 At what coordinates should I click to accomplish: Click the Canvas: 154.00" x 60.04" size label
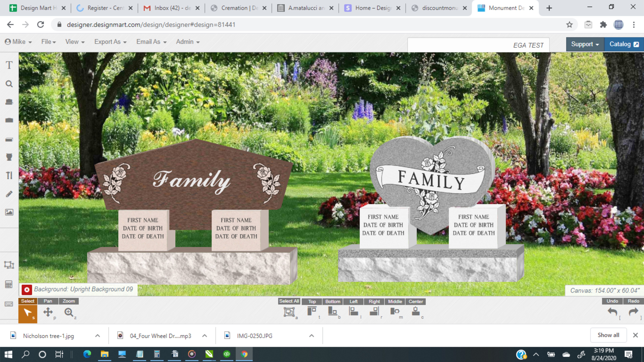pos(605,291)
